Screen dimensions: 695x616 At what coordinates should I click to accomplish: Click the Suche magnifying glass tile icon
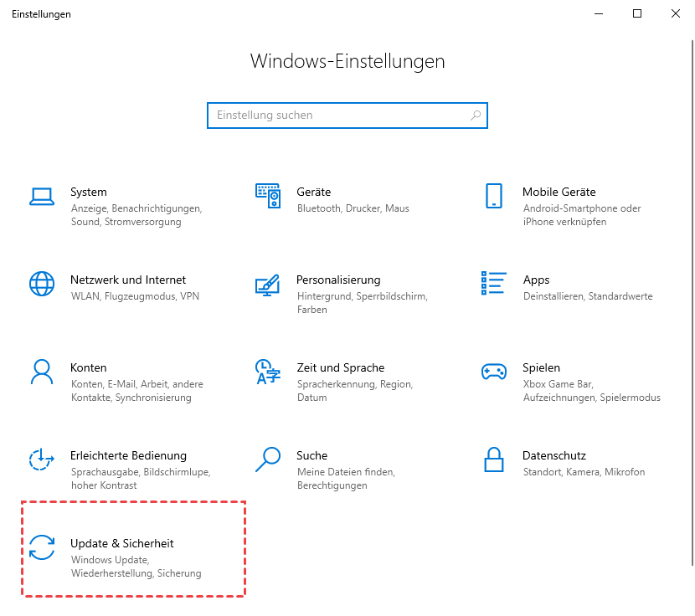pos(268,459)
